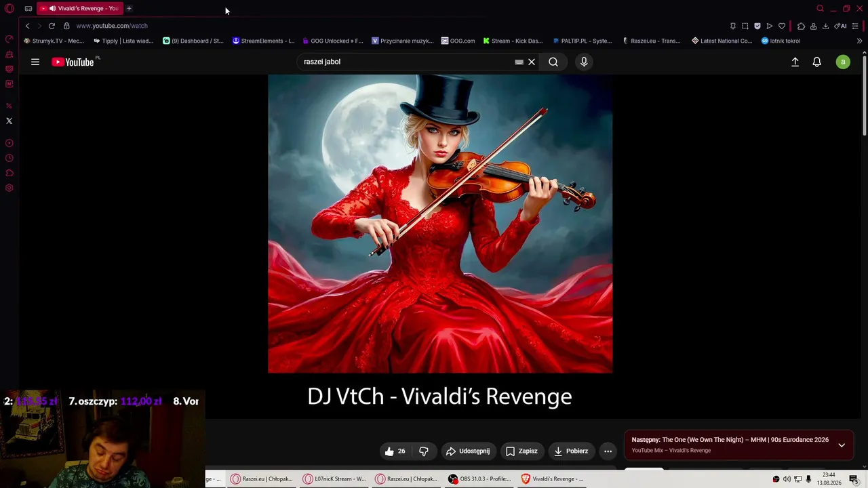Open the YouTube hamburger guide menu
The image size is (868, 488).
click(x=35, y=62)
